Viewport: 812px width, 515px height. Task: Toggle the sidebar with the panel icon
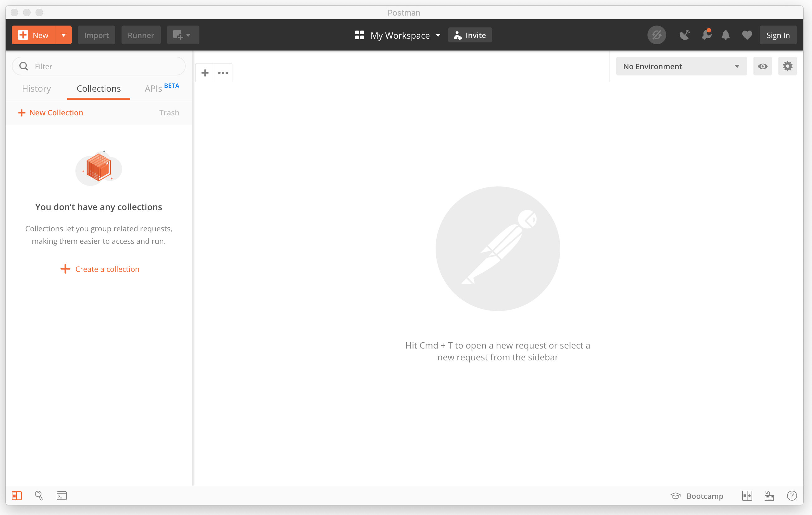[x=17, y=496]
